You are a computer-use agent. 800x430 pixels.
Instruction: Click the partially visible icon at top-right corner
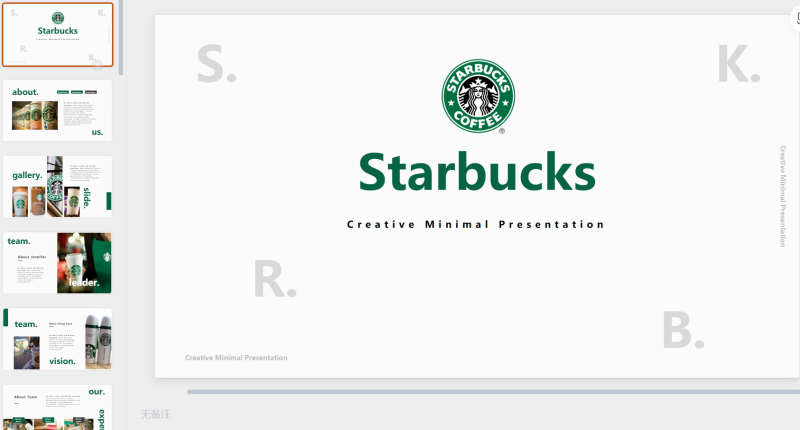click(796, 18)
